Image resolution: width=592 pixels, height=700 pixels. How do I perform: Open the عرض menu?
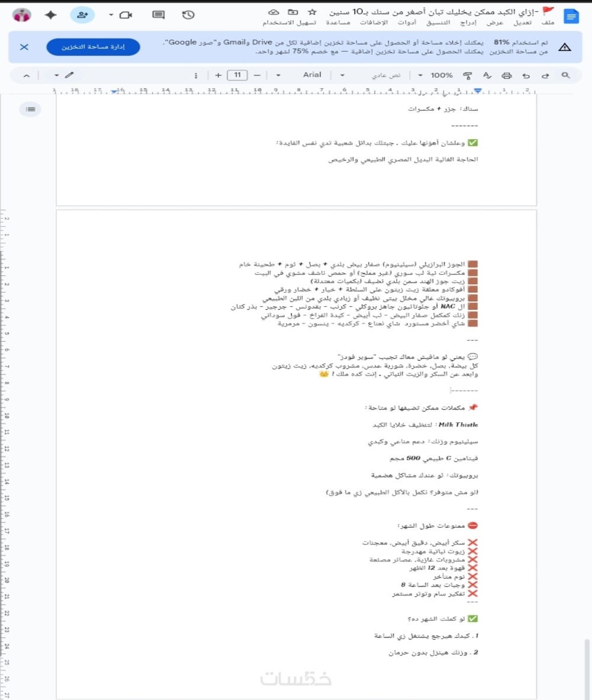(495, 23)
